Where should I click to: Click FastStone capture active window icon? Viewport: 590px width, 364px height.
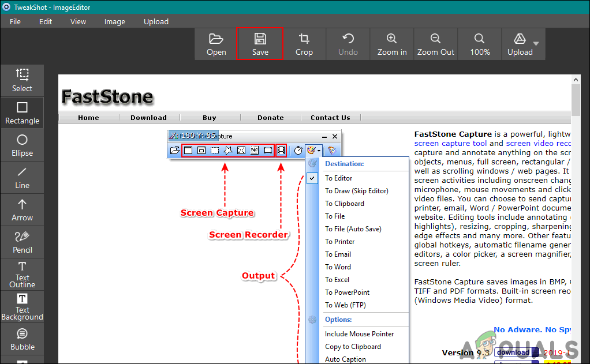[188, 151]
